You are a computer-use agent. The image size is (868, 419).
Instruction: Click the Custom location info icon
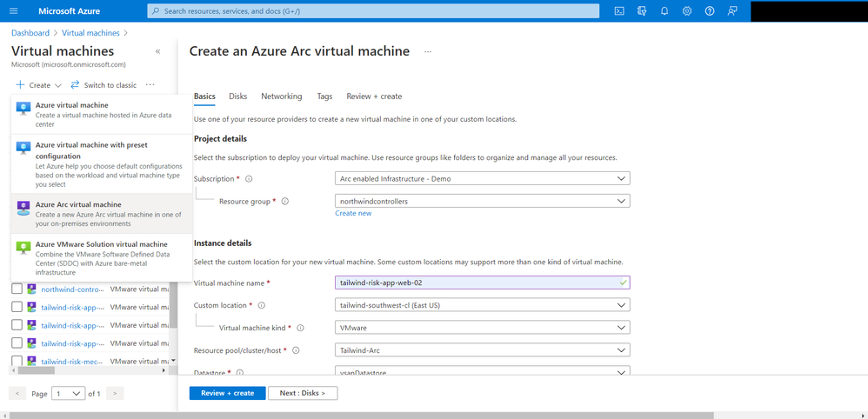tap(262, 305)
